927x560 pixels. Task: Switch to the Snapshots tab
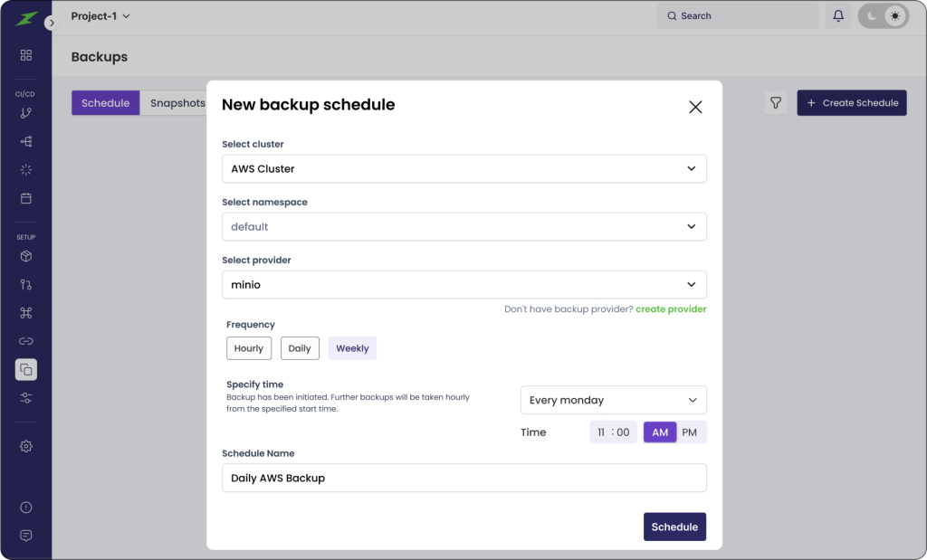(177, 103)
